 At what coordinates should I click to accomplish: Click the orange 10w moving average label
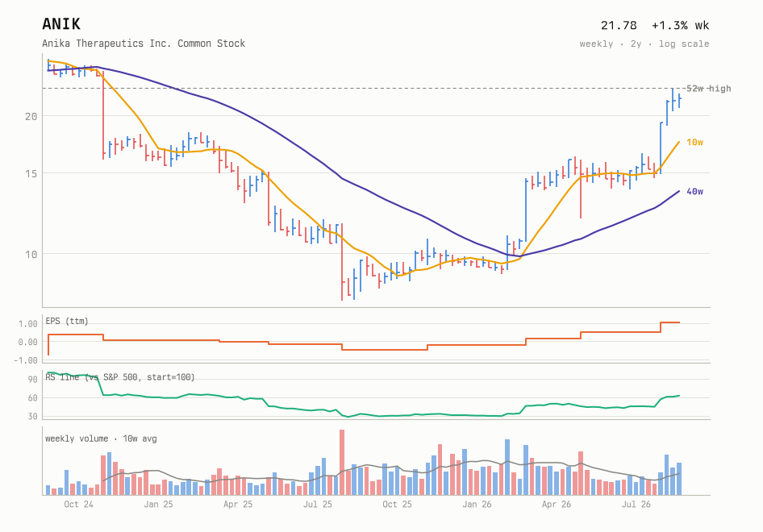[x=695, y=142]
